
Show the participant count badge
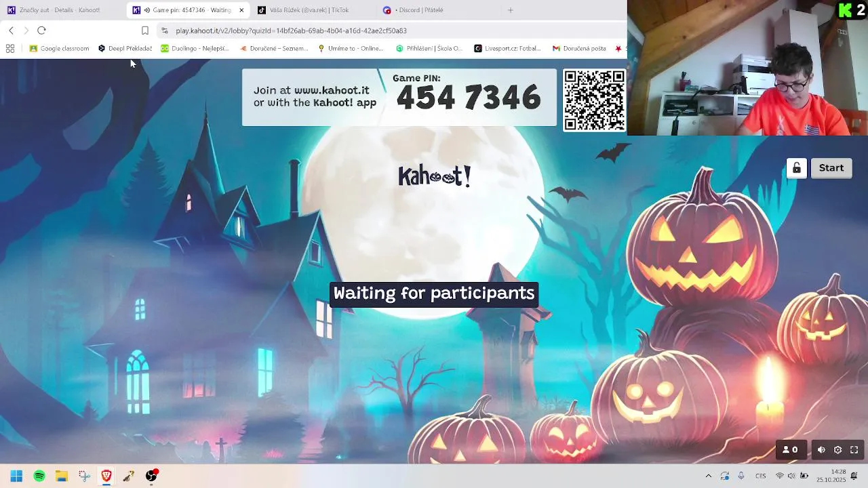[x=790, y=449]
